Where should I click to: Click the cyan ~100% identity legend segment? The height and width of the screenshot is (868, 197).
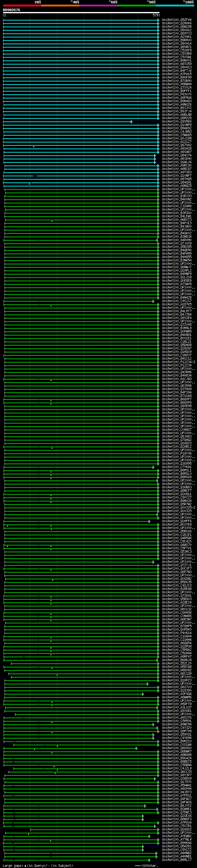pyautogui.click(x=175, y=6)
